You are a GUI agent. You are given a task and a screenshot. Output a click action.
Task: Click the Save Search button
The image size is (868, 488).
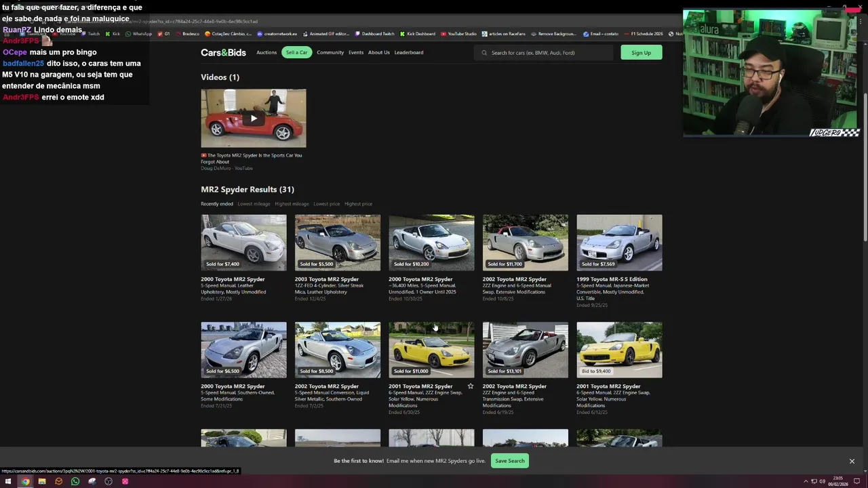(x=509, y=461)
